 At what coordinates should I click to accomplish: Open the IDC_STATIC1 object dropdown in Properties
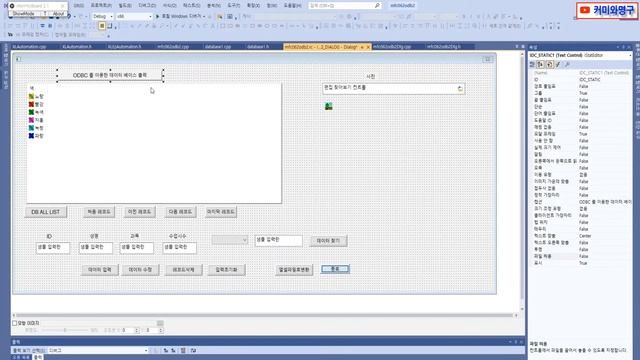coord(580,55)
